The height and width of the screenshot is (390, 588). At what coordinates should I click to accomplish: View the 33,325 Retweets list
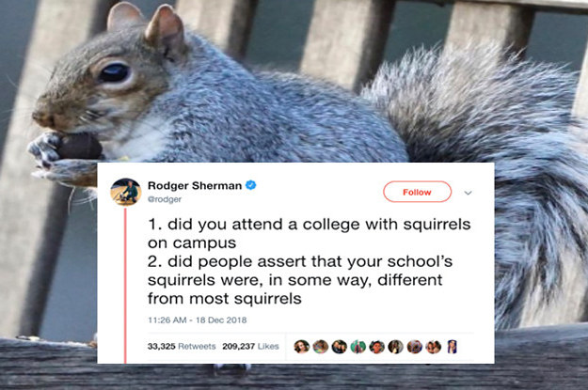pos(182,346)
